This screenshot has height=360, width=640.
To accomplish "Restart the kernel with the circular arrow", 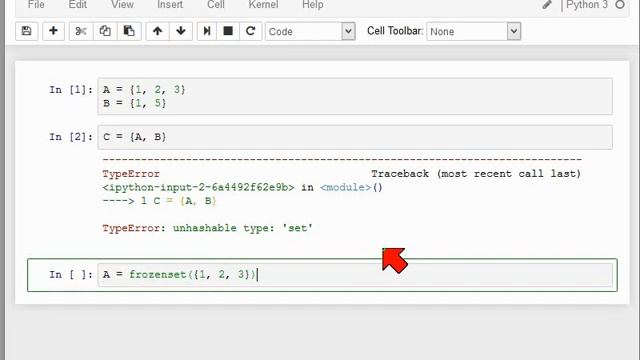I will coord(251,31).
